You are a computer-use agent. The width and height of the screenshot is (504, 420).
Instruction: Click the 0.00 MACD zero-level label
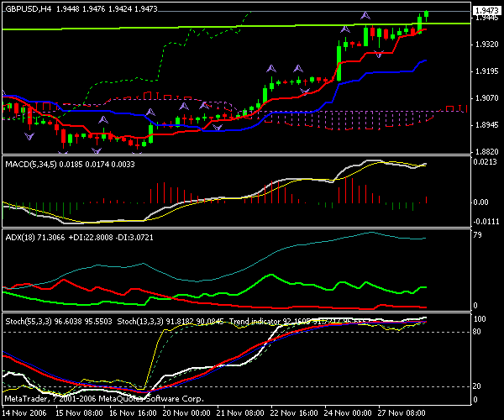point(480,202)
